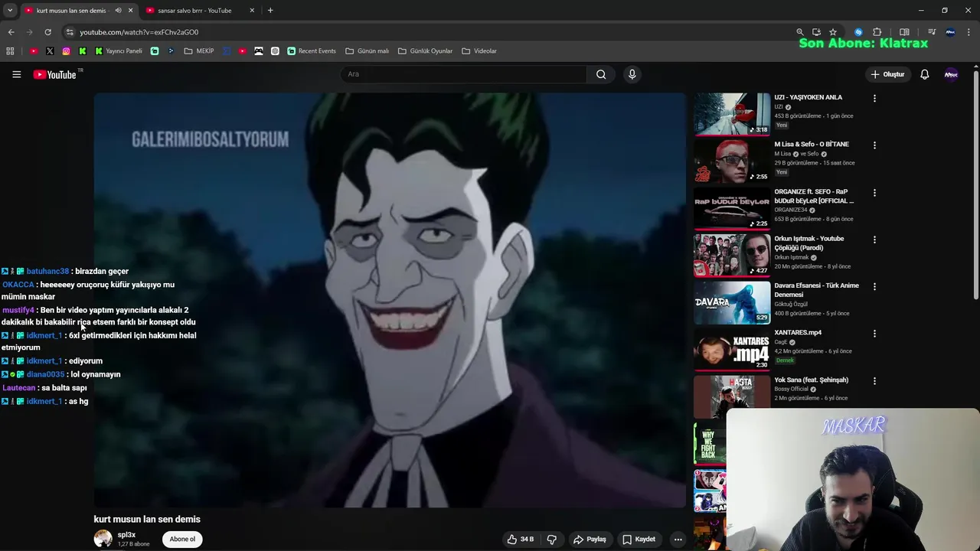This screenshot has width=980, height=551.
Task: Click the page vertical scrollbar
Action: point(975,184)
